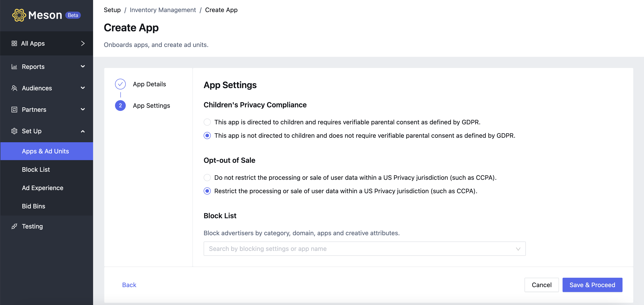Open the Partners sidebar item
This screenshot has width=644, height=305.
[47, 110]
